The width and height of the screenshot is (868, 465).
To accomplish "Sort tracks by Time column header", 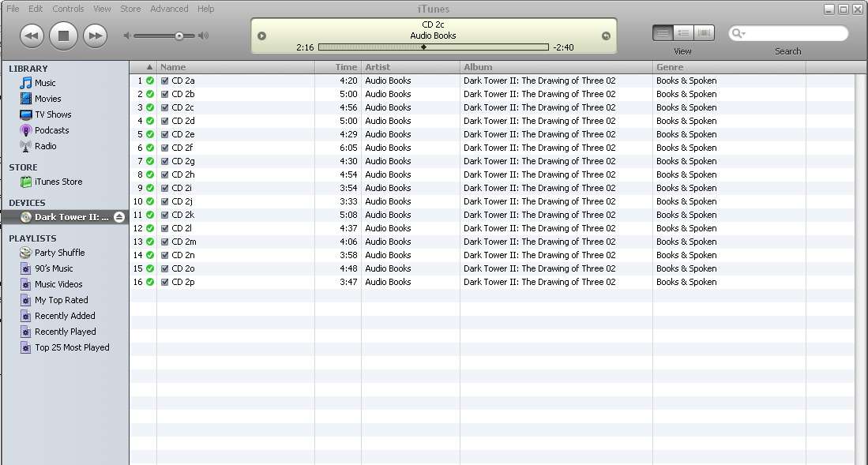I will point(338,67).
